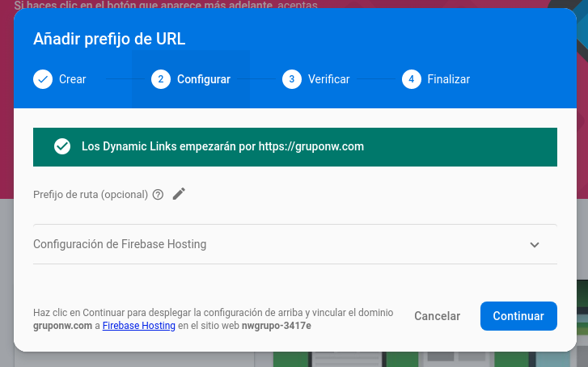Click the Añadir prefijo de URL title
The height and width of the screenshot is (367, 588).
(x=109, y=39)
